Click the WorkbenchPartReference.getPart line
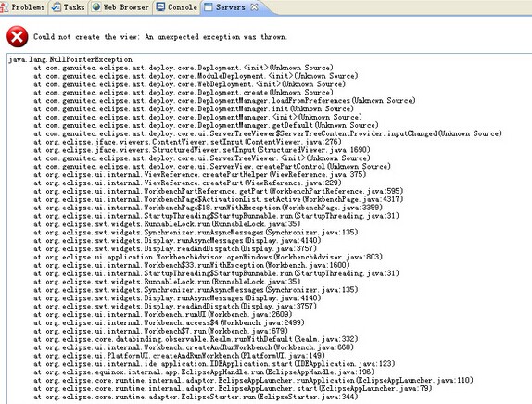Viewport: 532px width, 404px height. 218,191
